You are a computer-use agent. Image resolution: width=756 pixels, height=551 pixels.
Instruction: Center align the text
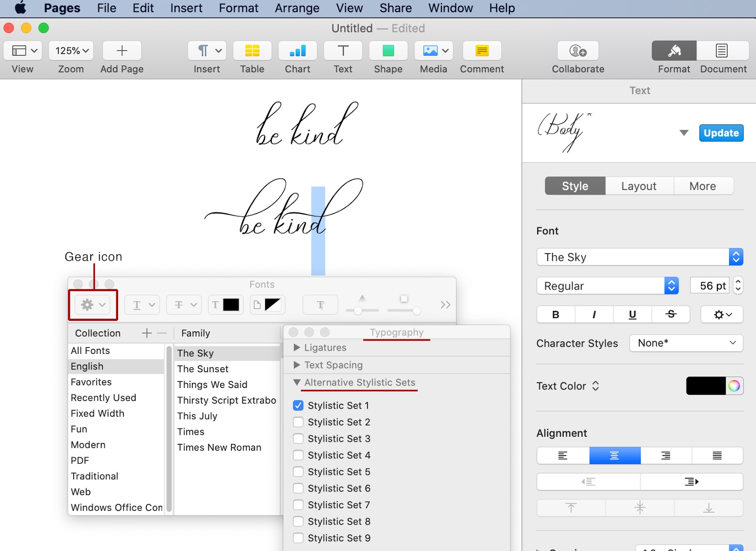[614, 456]
